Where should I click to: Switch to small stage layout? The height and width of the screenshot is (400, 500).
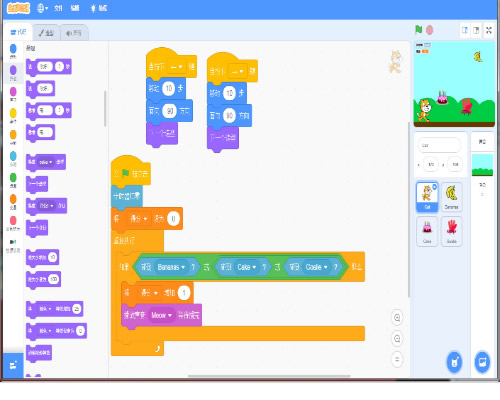pos(465,30)
